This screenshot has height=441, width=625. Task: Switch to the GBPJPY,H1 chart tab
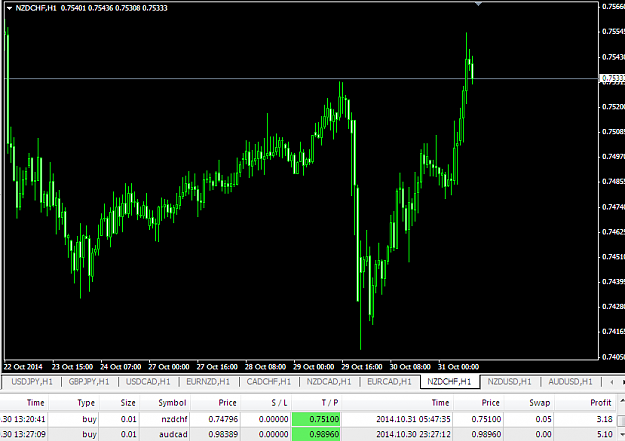pyautogui.click(x=89, y=382)
